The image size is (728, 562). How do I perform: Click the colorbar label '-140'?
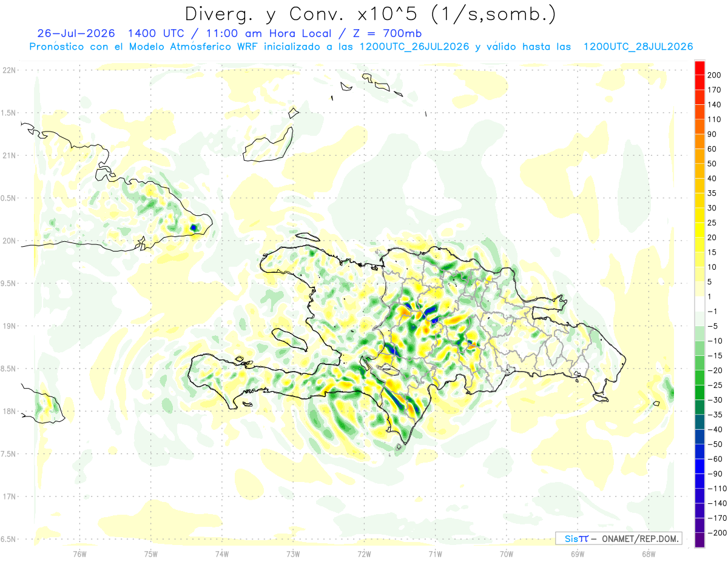[716, 503]
